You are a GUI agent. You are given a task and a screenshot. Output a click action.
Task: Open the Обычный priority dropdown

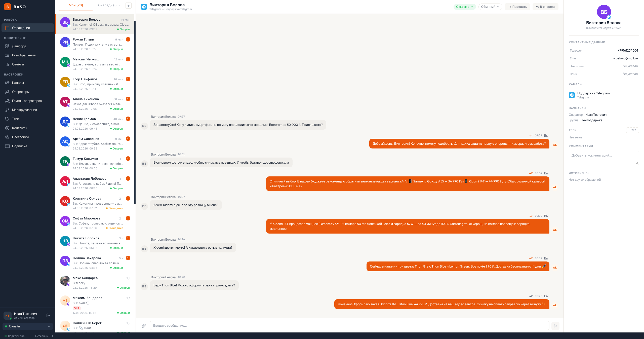coord(490,7)
